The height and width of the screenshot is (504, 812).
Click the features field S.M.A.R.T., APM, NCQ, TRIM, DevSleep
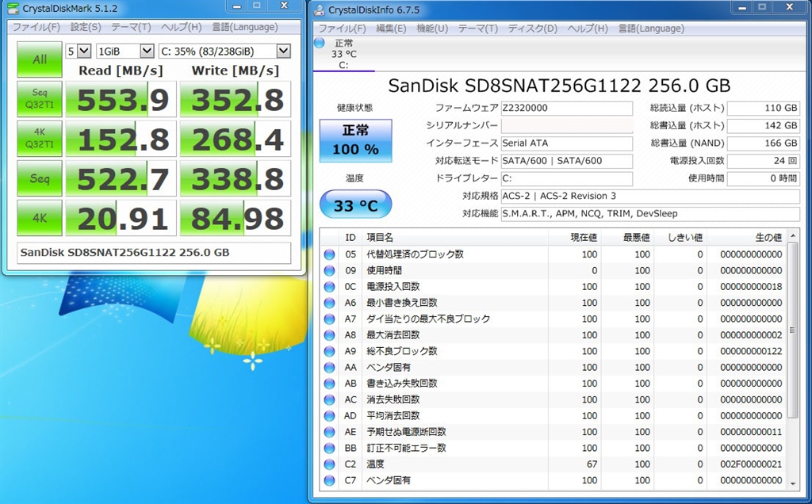[650, 214]
